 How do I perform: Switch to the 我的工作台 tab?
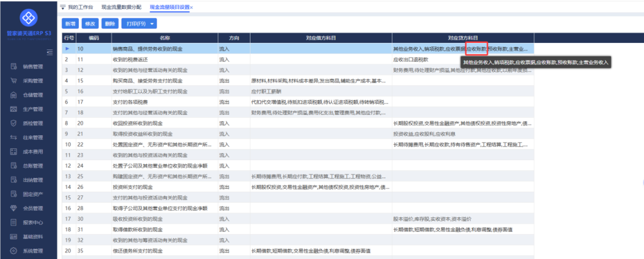pyautogui.click(x=80, y=7)
